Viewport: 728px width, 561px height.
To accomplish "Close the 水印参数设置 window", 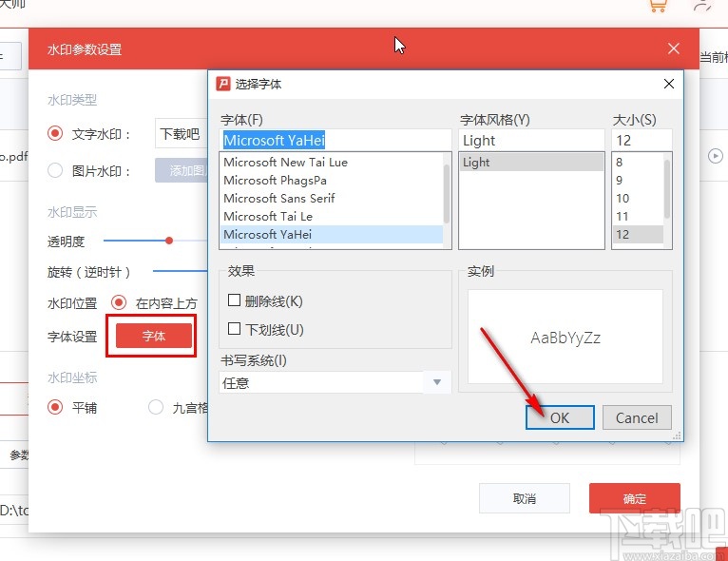I will pos(674,48).
